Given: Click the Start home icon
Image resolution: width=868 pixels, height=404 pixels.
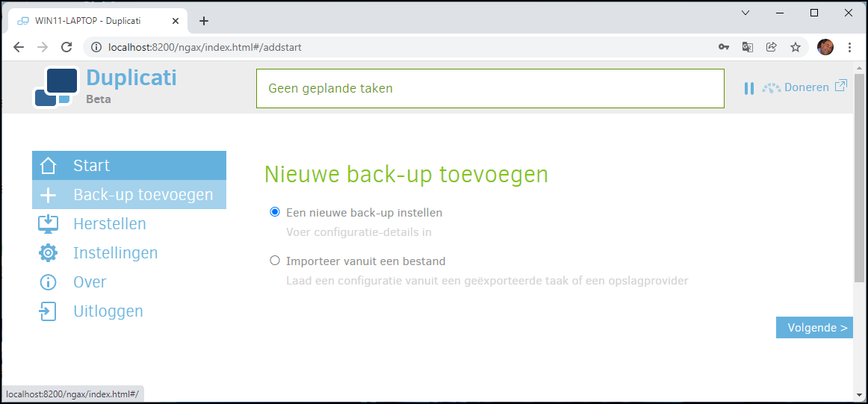Looking at the screenshot, I should [x=48, y=166].
